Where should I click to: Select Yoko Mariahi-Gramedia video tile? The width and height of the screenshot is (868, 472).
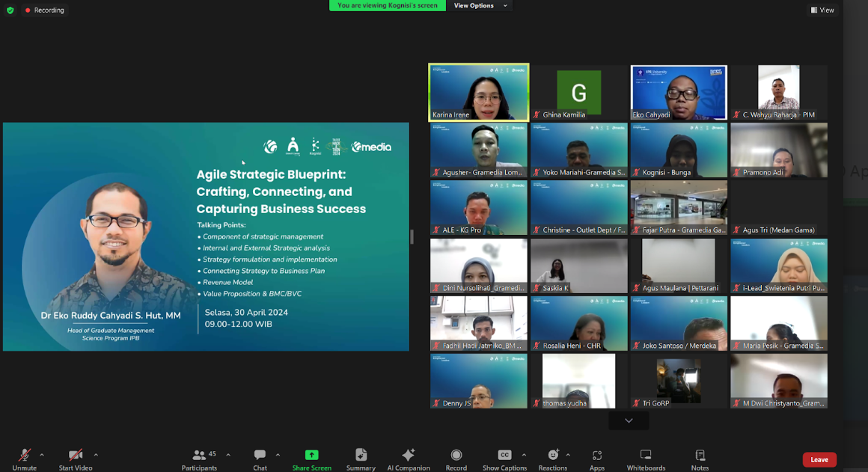pyautogui.click(x=579, y=150)
